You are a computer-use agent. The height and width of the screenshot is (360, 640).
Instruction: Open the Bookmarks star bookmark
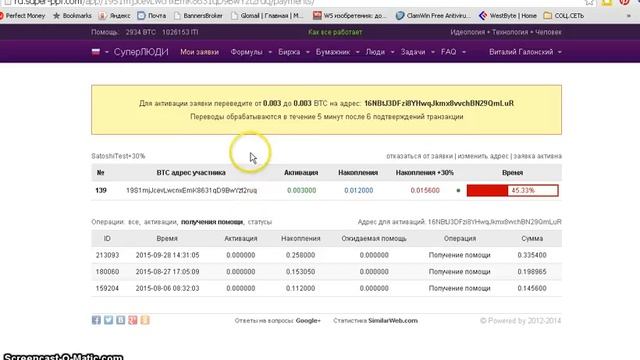point(72,16)
